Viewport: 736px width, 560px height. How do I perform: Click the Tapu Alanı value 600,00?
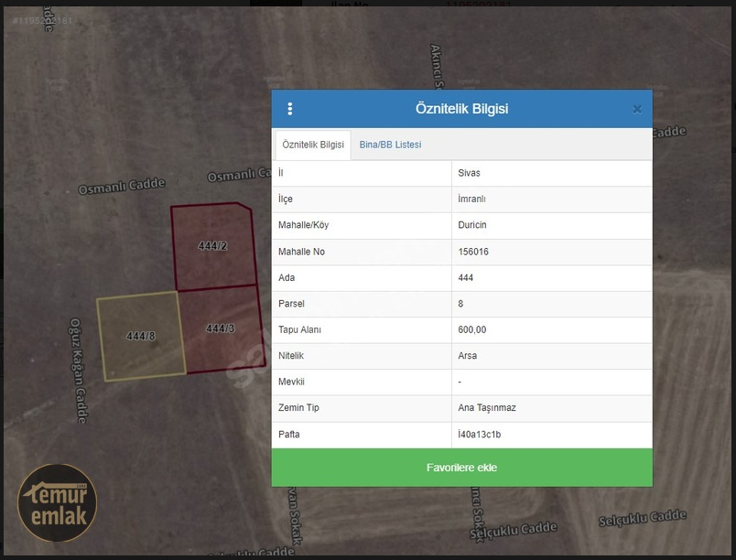coord(471,329)
